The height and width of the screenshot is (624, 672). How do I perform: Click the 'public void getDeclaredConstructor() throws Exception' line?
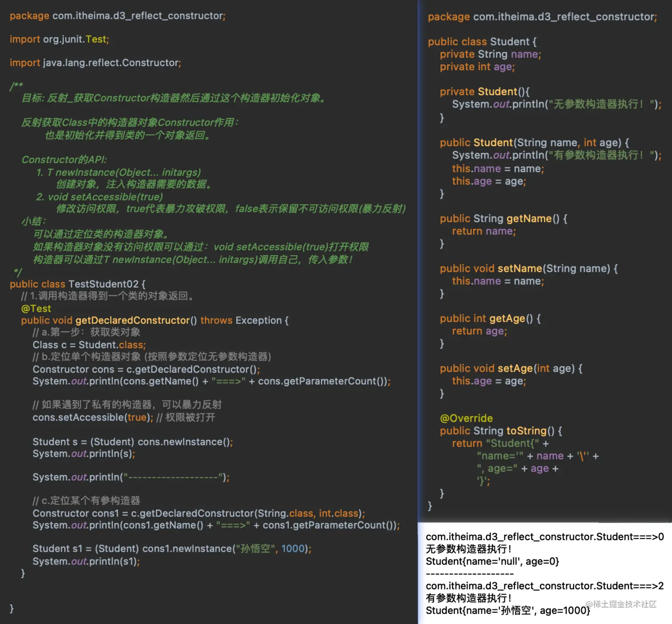tap(155, 320)
